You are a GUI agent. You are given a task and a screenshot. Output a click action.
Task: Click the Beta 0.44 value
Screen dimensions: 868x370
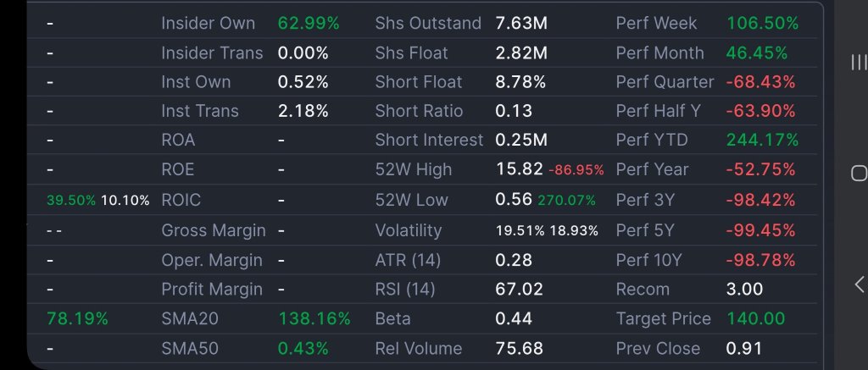514,318
